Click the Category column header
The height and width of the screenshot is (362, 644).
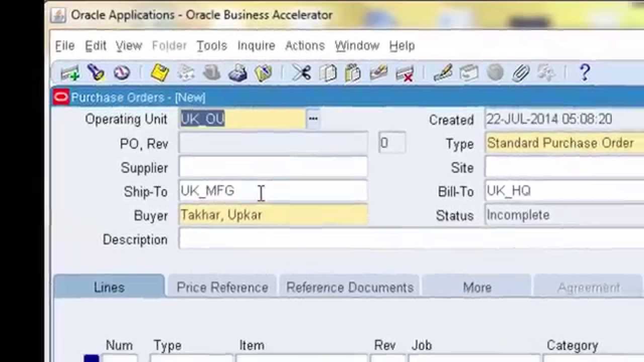point(573,345)
